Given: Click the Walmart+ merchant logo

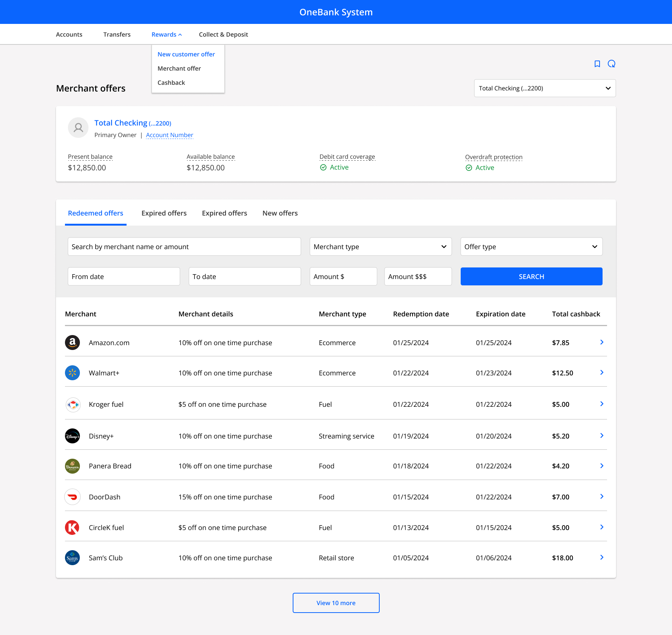Looking at the screenshot, I should click(72, 372).
